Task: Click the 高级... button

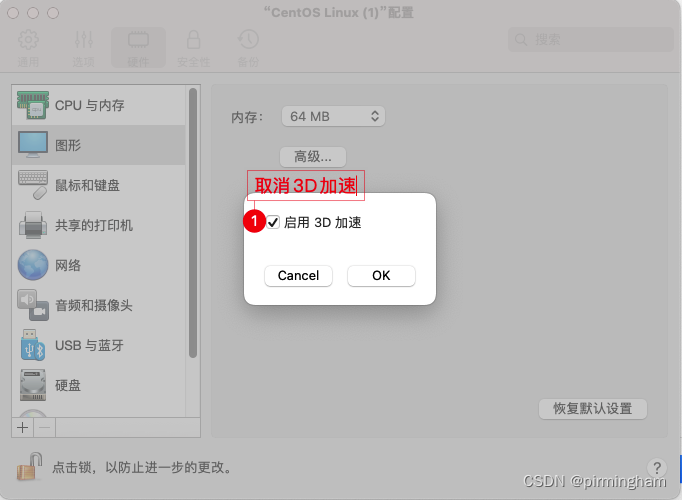Action: point(313,157)
